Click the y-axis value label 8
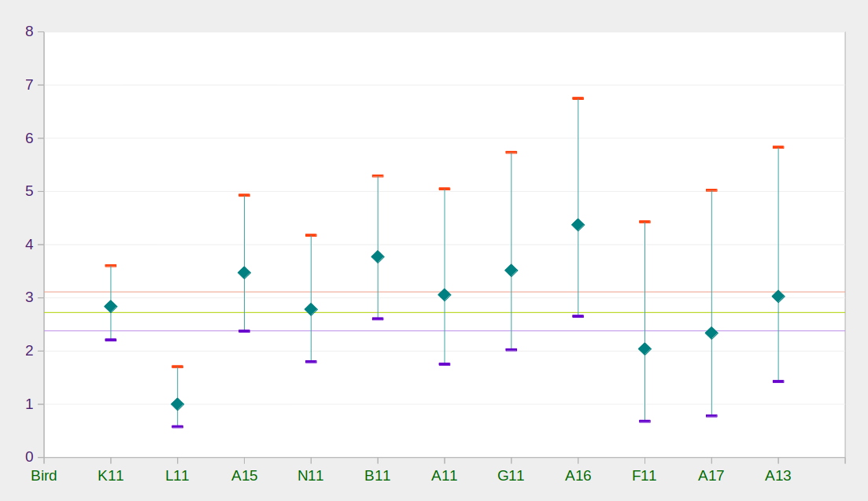 coord(29,31)
